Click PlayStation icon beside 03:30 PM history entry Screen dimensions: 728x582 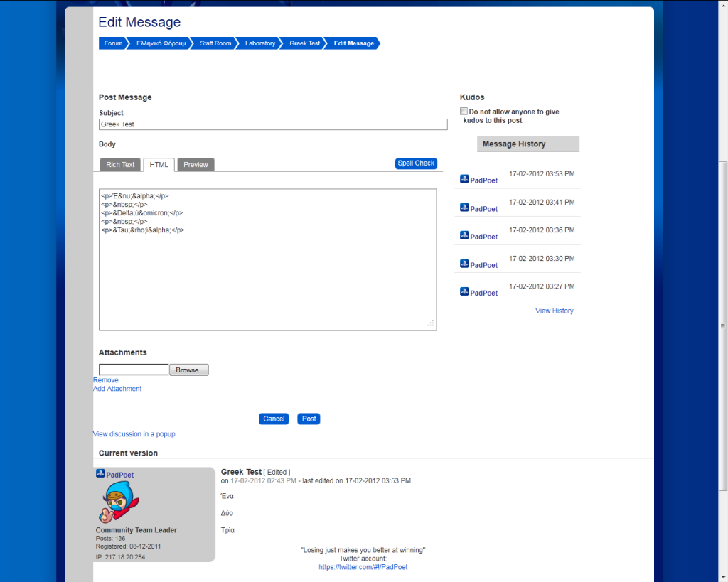(x=464, y=264)
